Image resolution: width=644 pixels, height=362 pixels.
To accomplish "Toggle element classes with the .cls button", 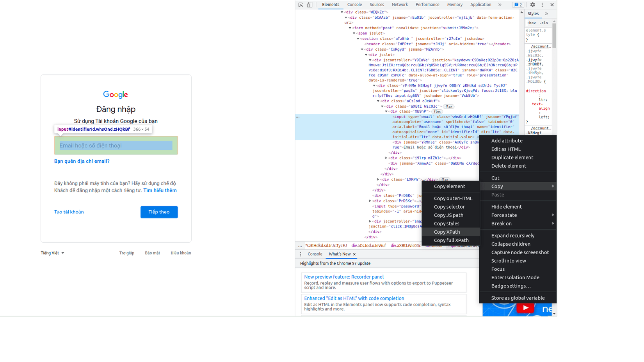I will tap(544, 23).
